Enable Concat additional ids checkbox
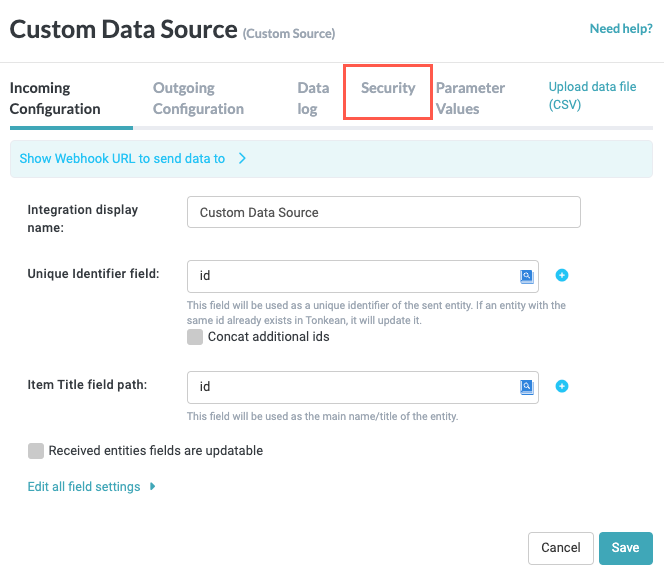664x585 pixels. point(195,337)
